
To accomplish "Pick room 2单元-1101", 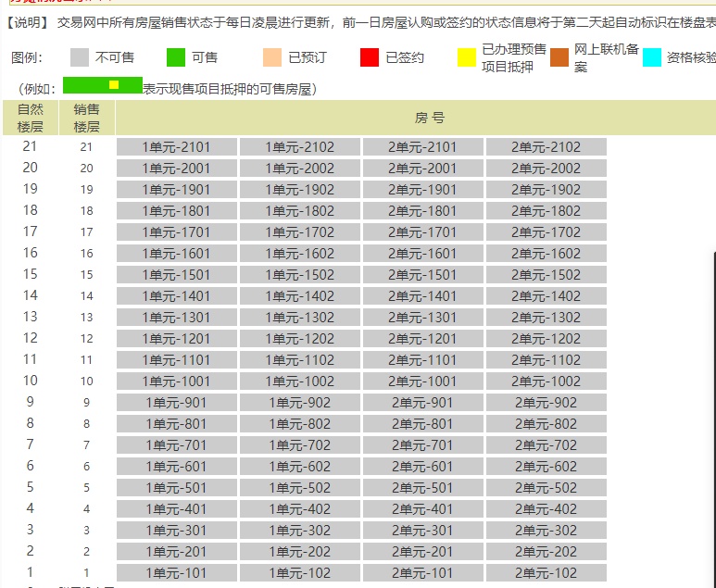I will coord(423,360).
